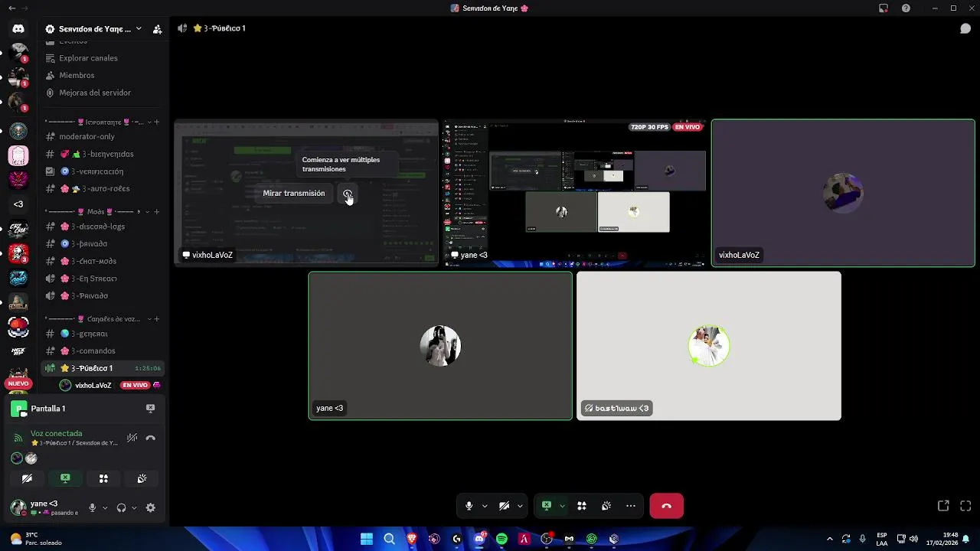Image resolution: width=980 pixels, height=551 pixels.
Task: Select vixhoLaVoZ user video tile
Action: [x=843, y=193]
